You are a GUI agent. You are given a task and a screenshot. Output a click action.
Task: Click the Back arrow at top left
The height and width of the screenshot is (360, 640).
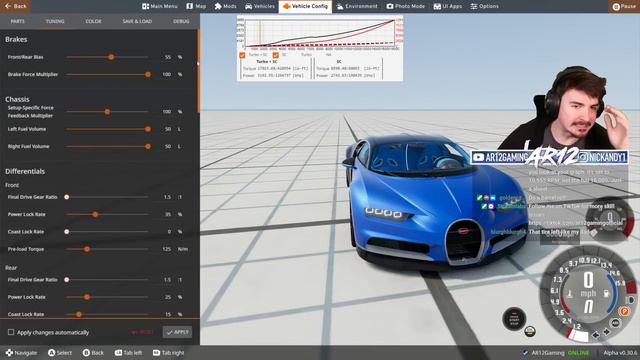[x=8, y=6]
